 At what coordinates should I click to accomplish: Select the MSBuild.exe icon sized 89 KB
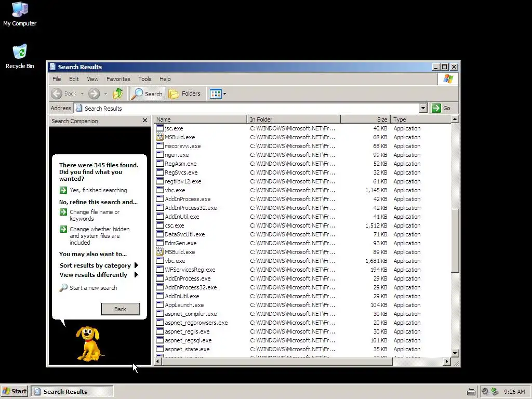(160, 252)
